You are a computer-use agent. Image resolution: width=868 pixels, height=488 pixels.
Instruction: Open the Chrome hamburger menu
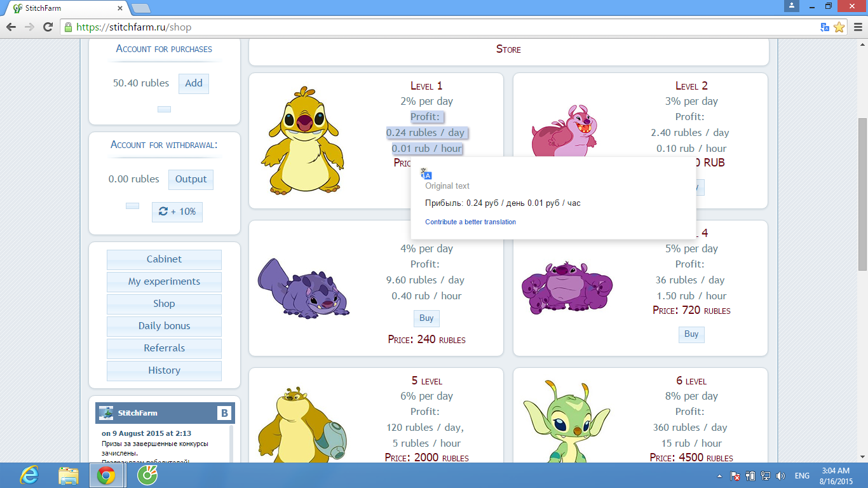click(x=857, y=27)
